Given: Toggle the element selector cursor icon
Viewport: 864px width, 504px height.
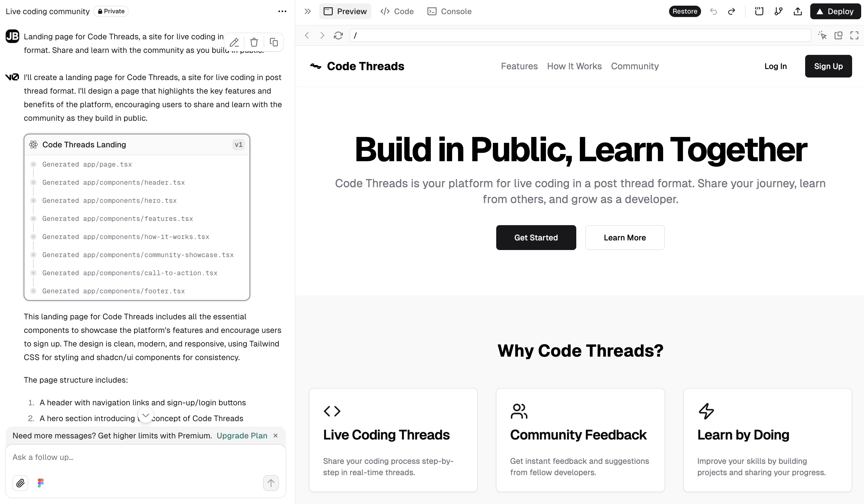Looking at the screenshot, I should (822, 36).
